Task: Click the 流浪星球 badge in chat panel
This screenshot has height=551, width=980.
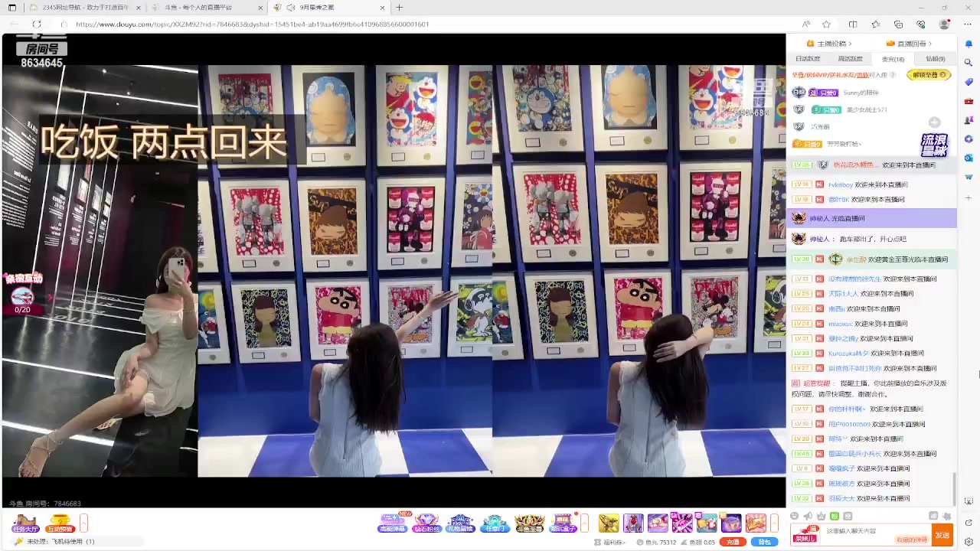Action: (934, 145)
